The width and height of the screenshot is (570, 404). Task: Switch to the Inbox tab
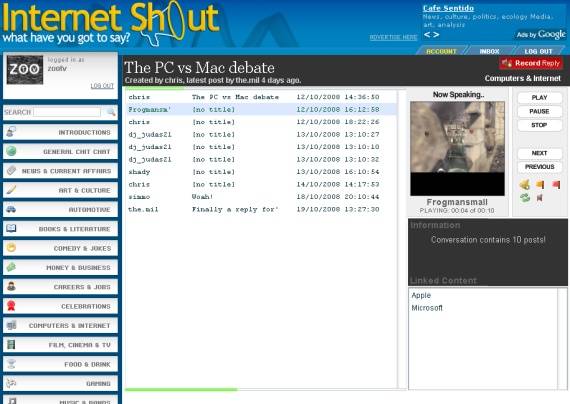489,51
